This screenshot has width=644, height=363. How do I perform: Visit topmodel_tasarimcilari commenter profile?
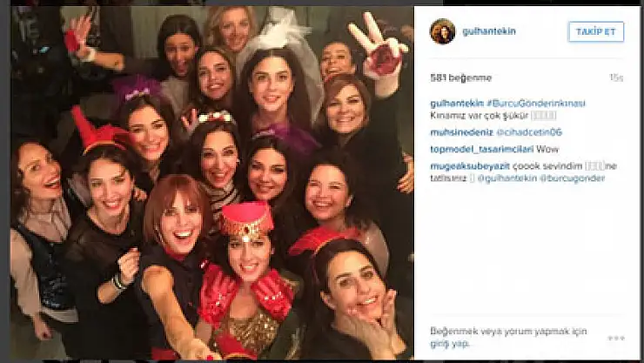click(482, 149)
